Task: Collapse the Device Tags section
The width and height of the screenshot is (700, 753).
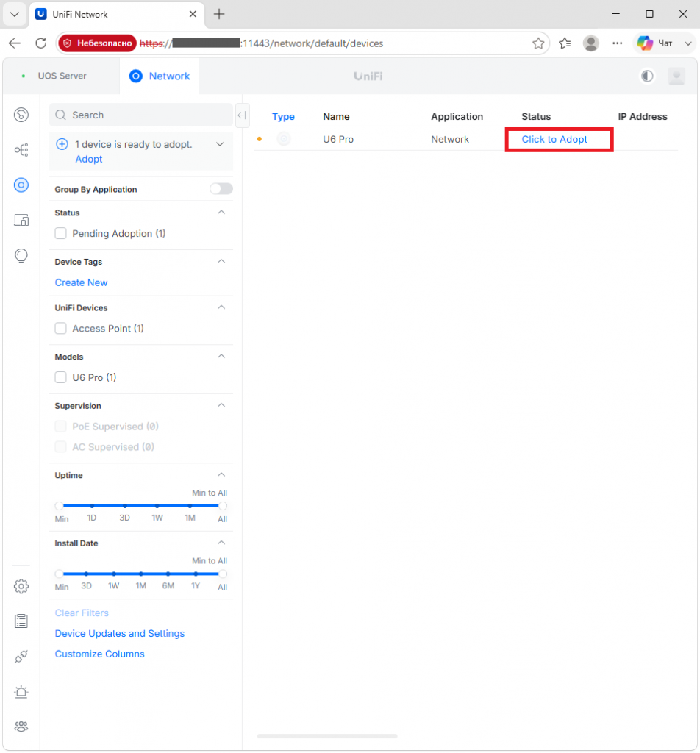Action: pyautogui.click(x=221, y=261)
